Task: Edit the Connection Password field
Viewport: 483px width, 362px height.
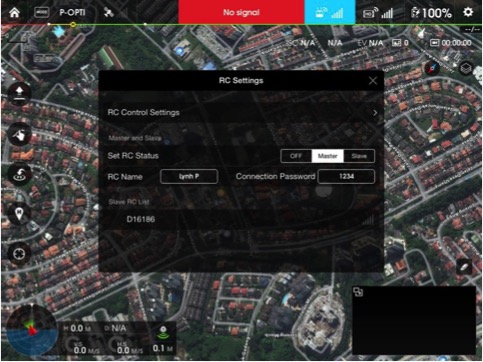Action: 346,176
